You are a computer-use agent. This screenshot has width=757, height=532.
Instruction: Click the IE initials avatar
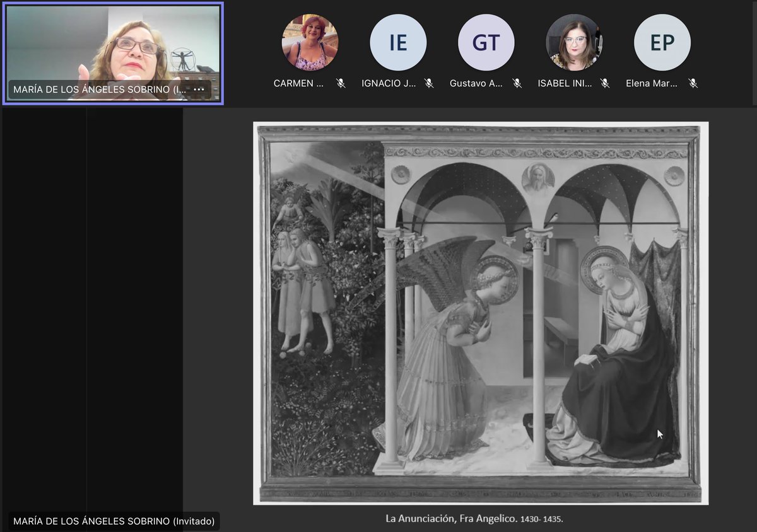coord(398,42)
